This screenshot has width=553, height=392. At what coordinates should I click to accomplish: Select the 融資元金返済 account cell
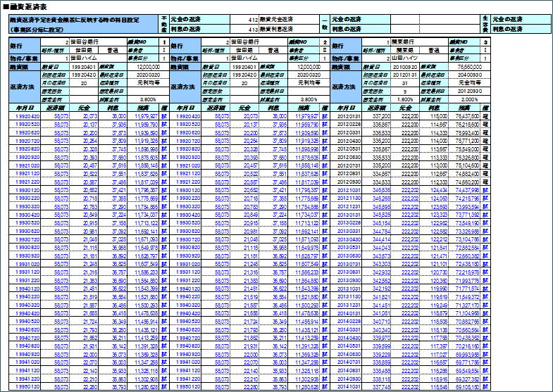click(289, 20)
